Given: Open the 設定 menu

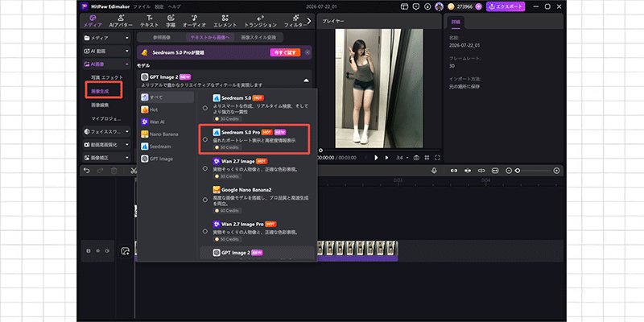Looking at the screenshot, I should tap(159, 7).
